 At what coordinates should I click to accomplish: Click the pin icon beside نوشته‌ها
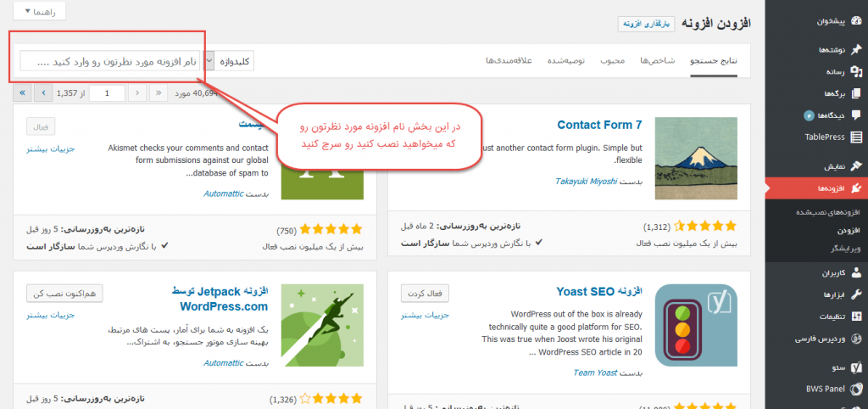point(856,50)
